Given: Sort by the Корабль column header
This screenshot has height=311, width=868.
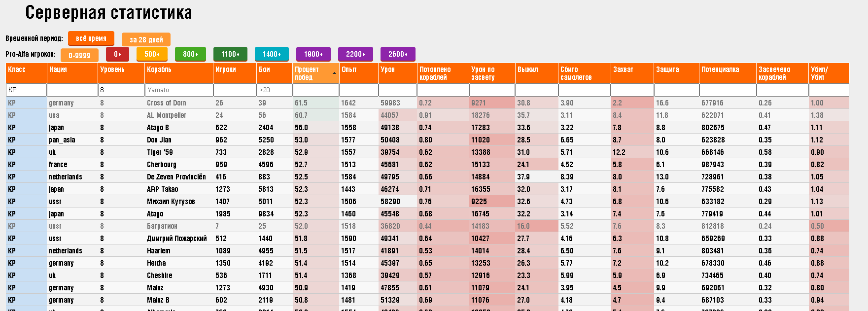Looking at the screenshot, I should tap(179, 73).
